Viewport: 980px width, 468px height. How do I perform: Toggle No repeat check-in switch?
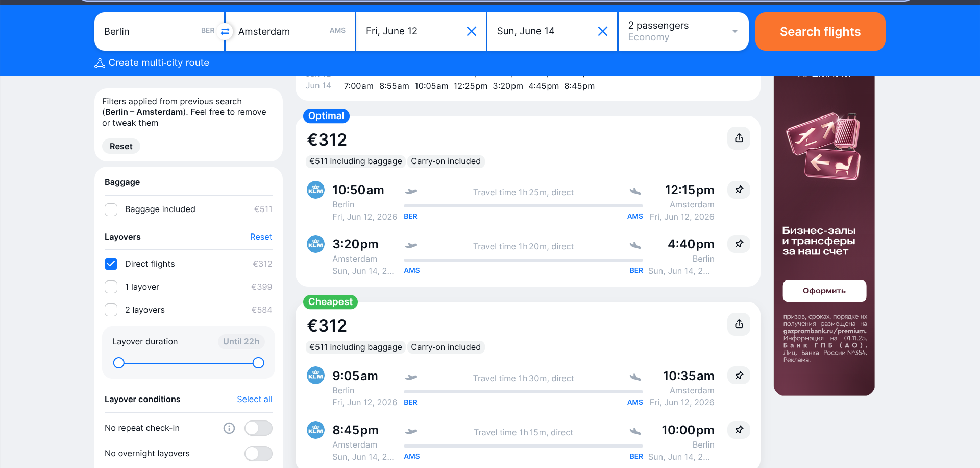click(x=258, y=428)
